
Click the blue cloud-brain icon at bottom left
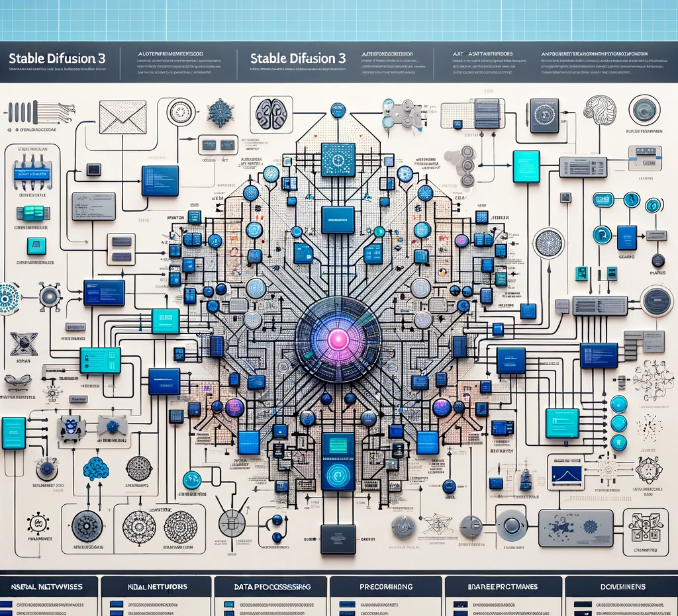[96, 469]
